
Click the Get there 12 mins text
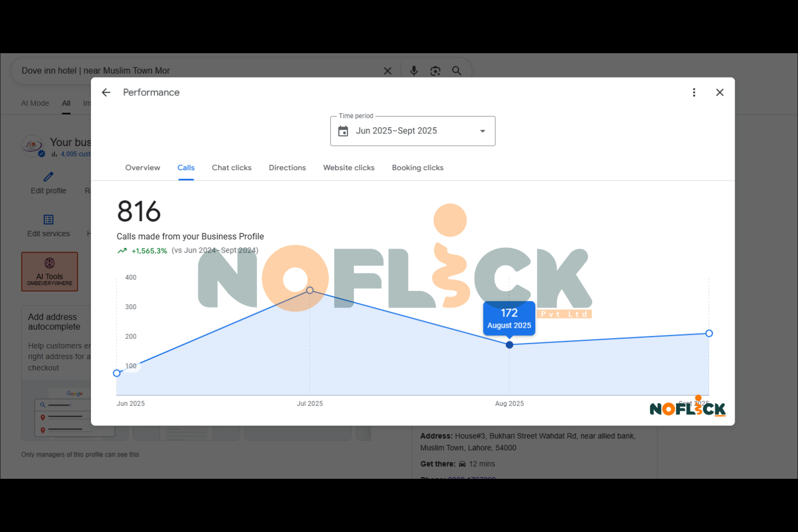click(458, 464)
